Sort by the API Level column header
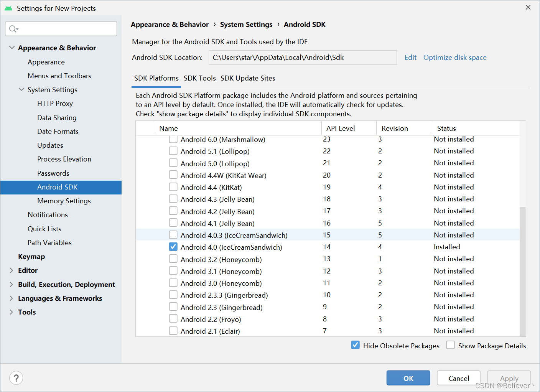 pyautogui.click(x=349, y=128)
